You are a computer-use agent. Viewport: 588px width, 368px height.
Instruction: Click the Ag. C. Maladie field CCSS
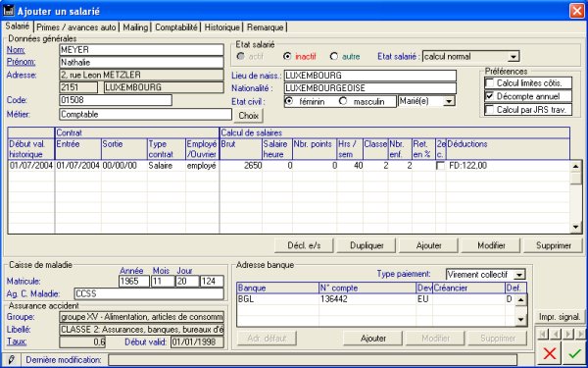[x=149, y=293]
